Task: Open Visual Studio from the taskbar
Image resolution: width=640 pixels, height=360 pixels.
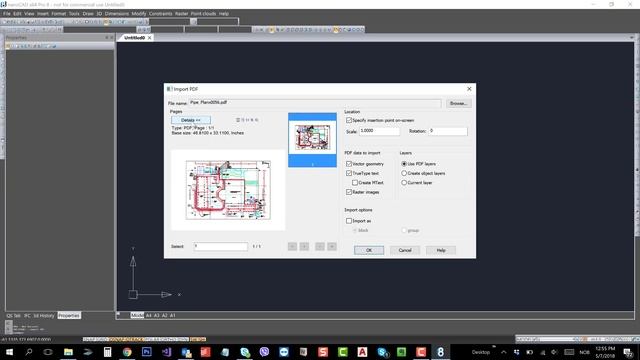Action: (166, 352)
